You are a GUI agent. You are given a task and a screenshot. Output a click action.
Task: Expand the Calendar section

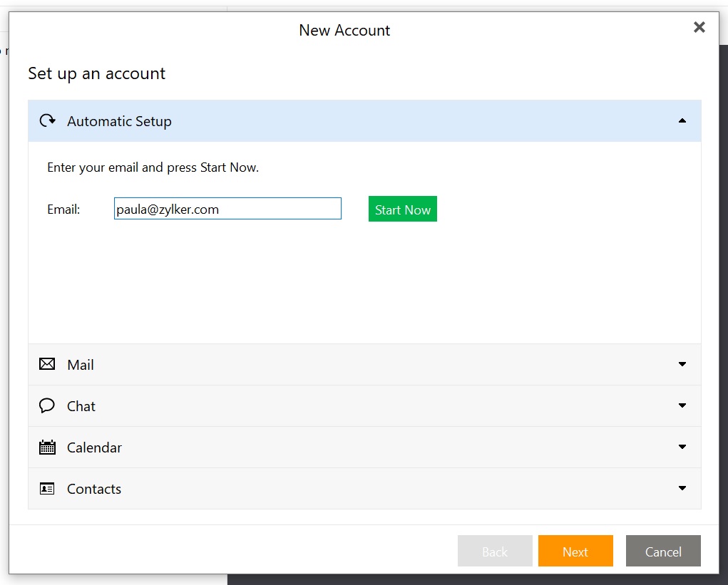[x=680, y=447]
